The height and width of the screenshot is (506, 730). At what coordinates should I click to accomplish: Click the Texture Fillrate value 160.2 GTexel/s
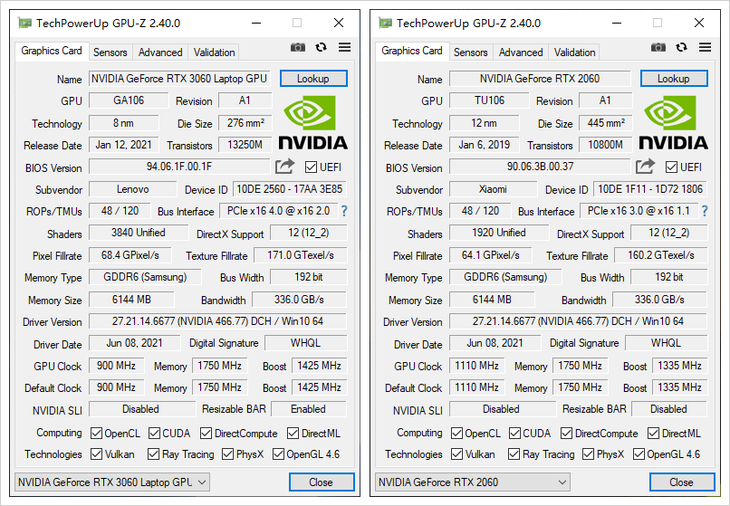(661, 255)
